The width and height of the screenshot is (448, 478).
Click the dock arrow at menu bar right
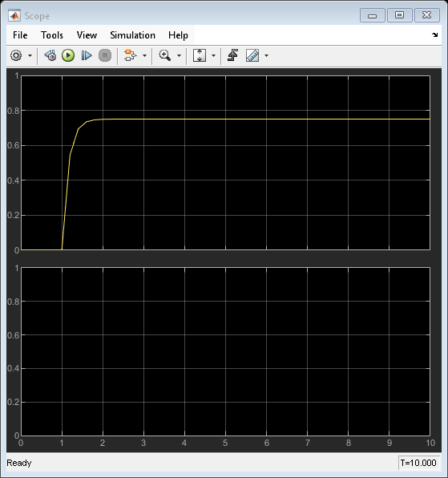434,35
